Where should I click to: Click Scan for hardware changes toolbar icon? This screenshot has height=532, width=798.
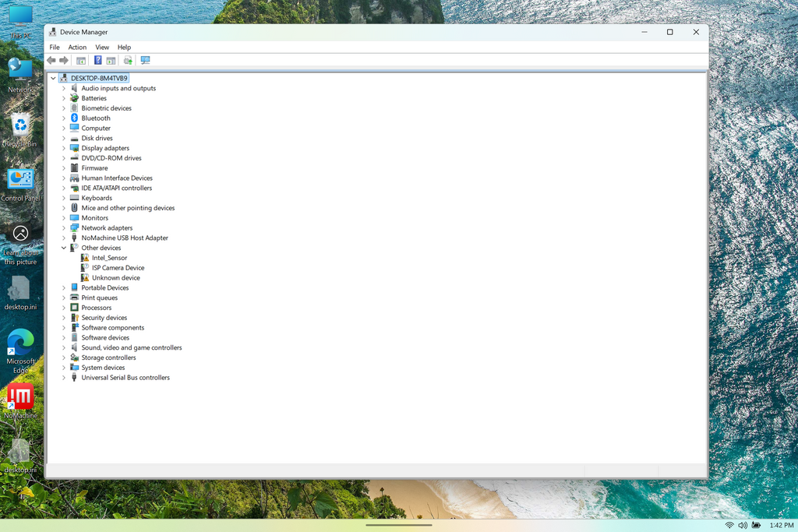click(145, 61)
